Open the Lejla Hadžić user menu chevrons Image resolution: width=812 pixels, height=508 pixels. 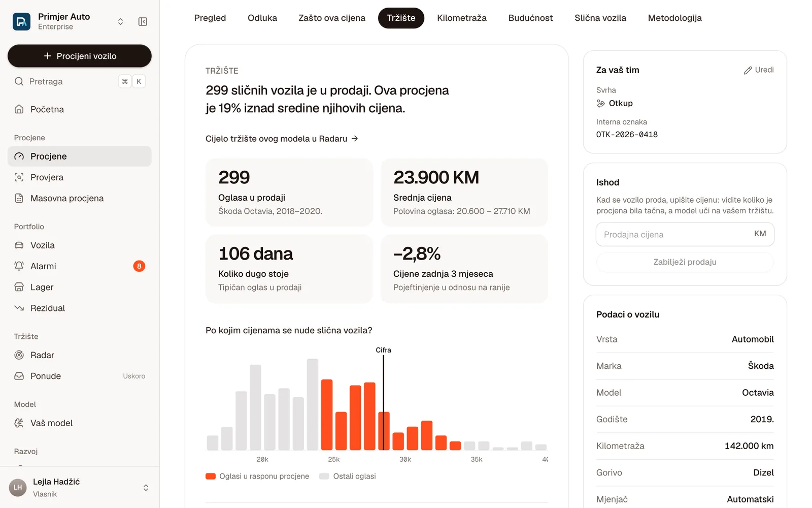(x=146, y=488)
